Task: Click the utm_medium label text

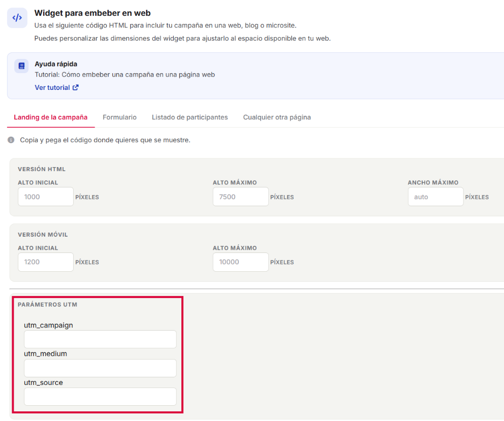Action: click(45, 354)
